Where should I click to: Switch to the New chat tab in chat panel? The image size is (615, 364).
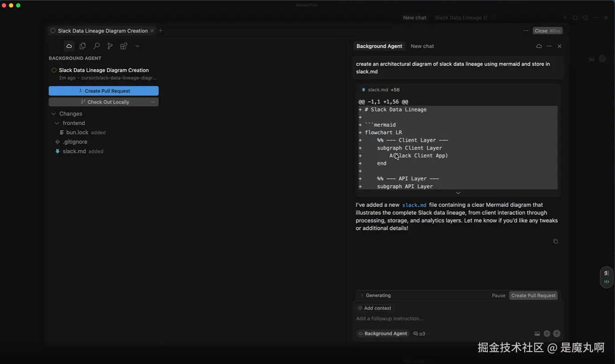point(422,46)
